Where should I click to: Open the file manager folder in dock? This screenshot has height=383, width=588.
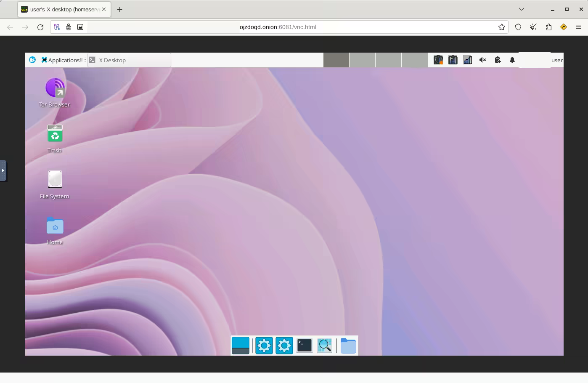click(x=348, y=346)
